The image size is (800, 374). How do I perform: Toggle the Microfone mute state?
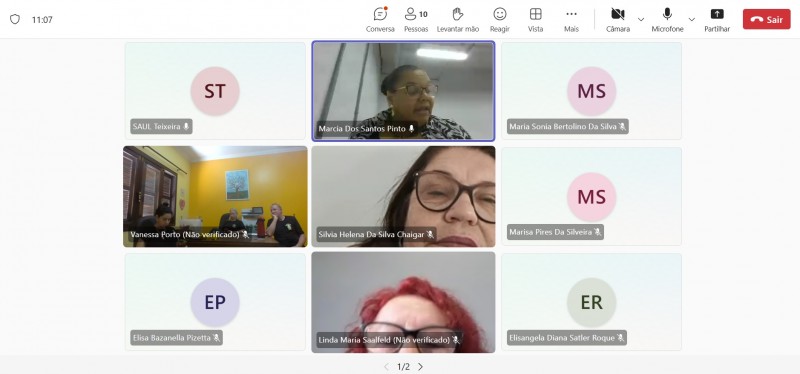(x=667, y=19)
